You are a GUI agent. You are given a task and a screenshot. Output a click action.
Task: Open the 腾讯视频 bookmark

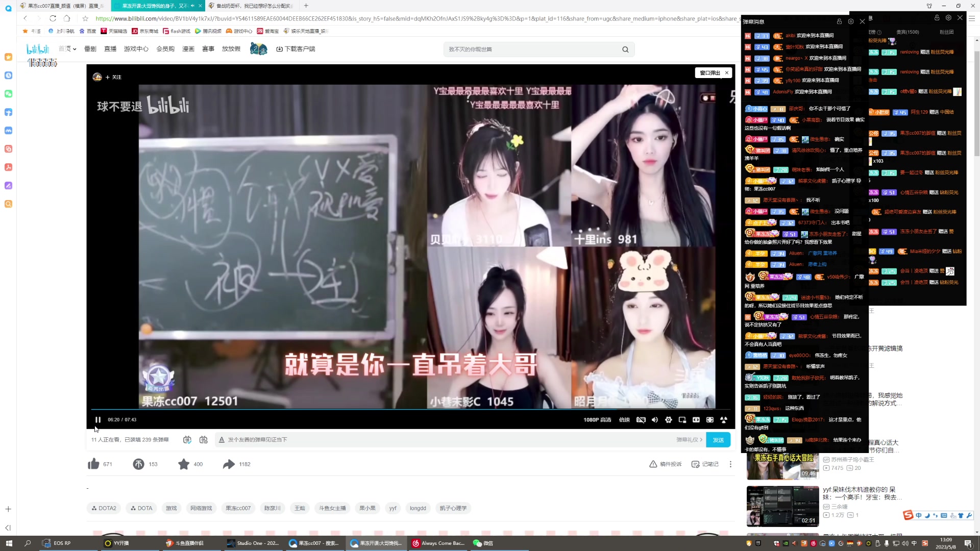click(x=208, y=31)
